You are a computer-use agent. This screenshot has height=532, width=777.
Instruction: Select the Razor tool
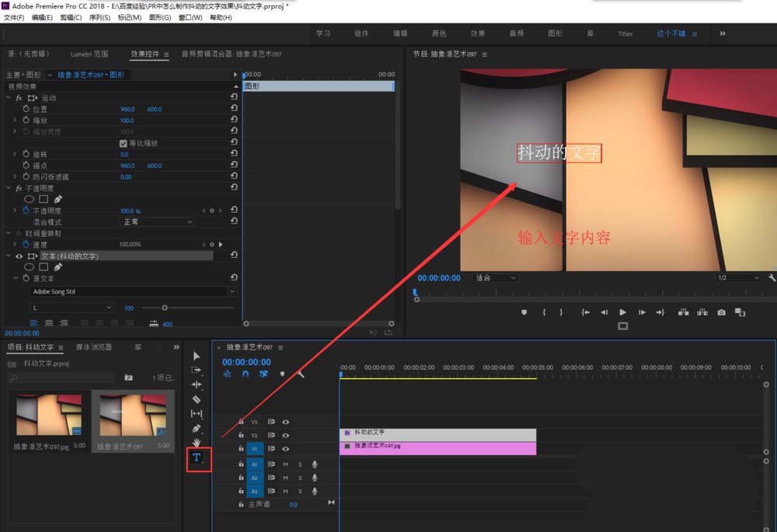tap(197, 399)
